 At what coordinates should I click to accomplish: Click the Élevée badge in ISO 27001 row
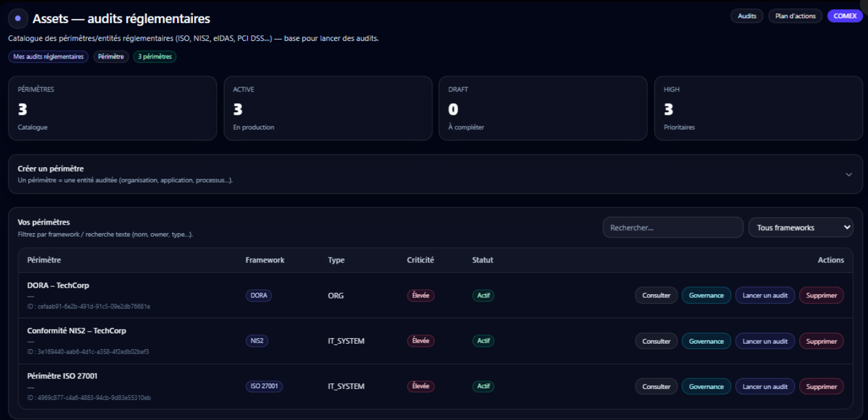pos(421,386)
